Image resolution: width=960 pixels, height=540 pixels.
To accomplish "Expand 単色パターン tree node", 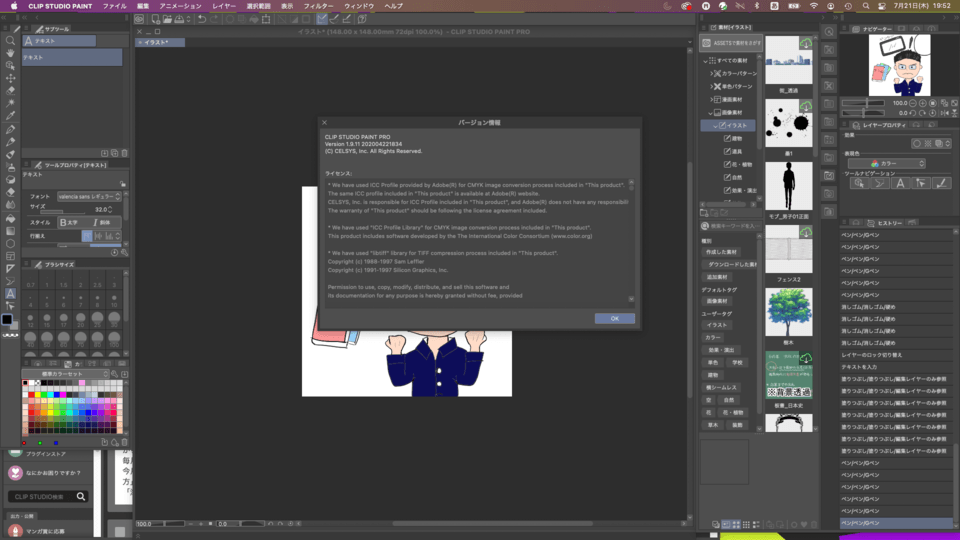I will point(711,86).
